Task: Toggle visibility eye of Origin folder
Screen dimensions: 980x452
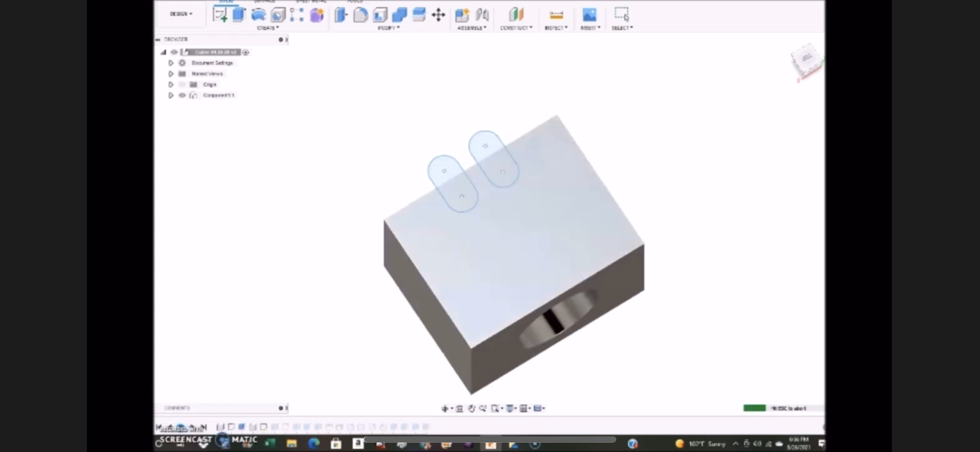Action: [182, 84]
